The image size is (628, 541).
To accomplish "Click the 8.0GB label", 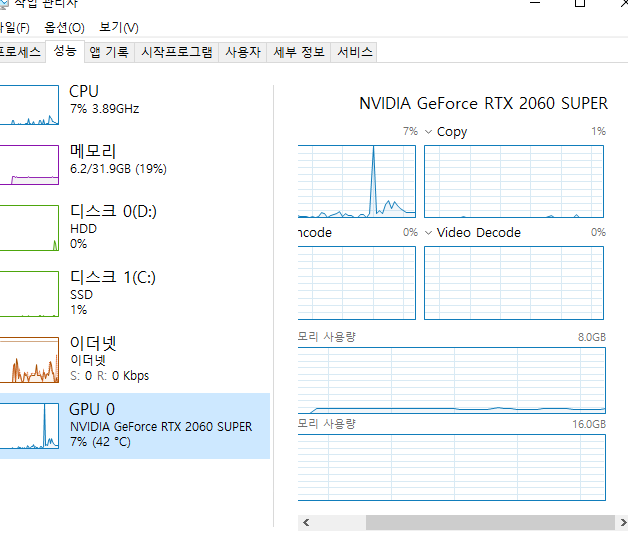I will pos(592,337).
